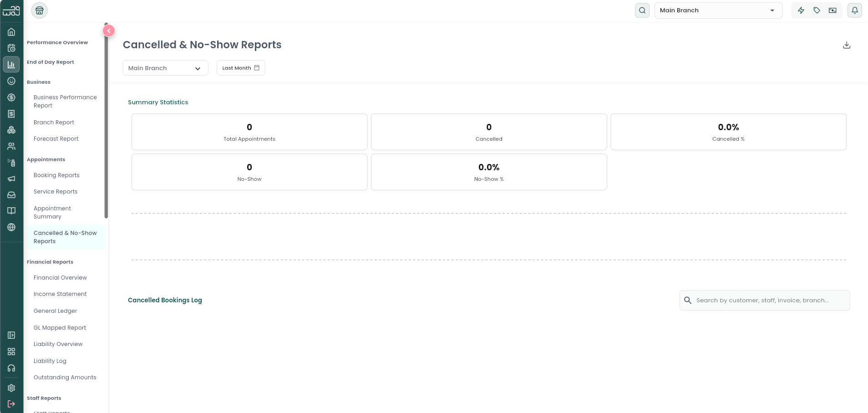Focus the cancelled bookings search field
Viewport: 868px width, 413px height.
[765, 301]
